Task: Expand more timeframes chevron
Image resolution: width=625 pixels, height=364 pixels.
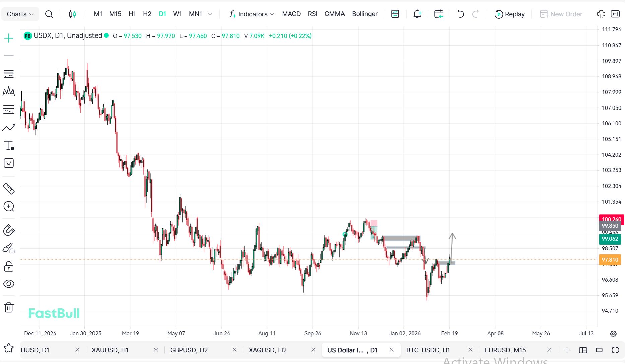Action: pos(210,14)
